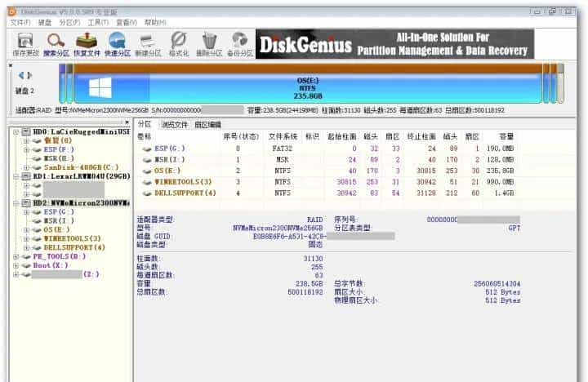This screenshot has width=588, height=382.
Task: Expand the OS(E:) node in the tree
Action: [x=26, y=229]
